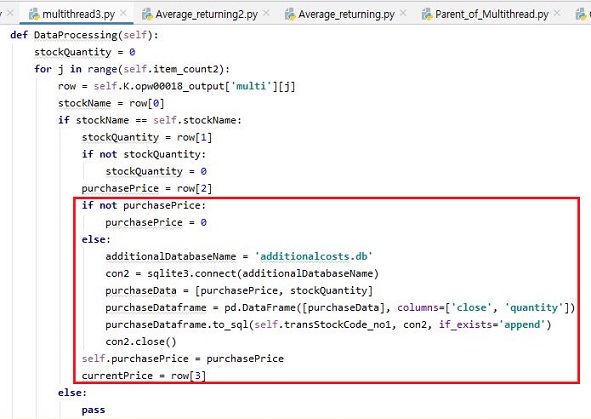
Task: Click 'self.purchasePrice = purchasePrice' line
Action: 183,359
